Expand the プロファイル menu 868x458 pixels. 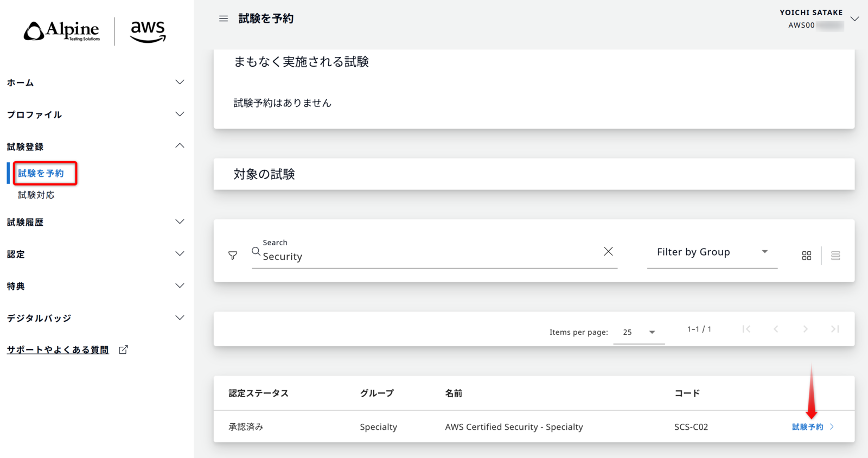coord(180,114)
